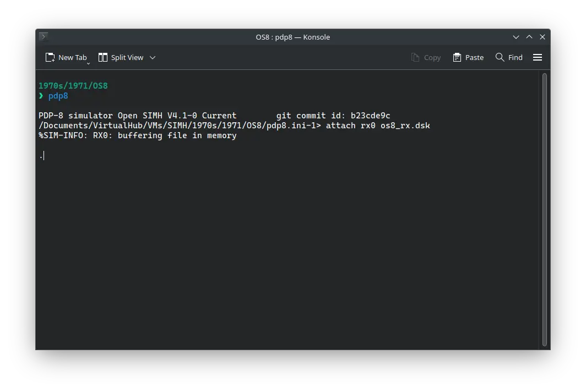Expand the New Tab dropdown arrow
Viewport: 586px width, 392px height.
(88, 63)
